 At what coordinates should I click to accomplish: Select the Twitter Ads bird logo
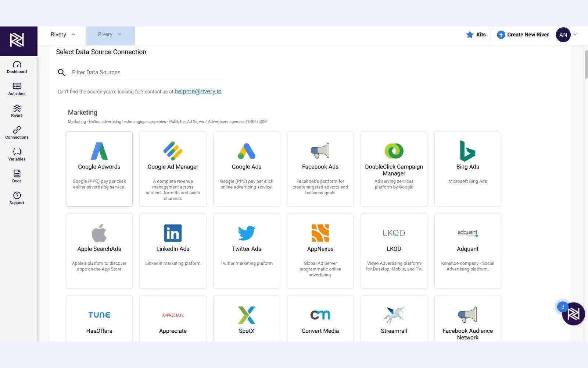(247, 233)
